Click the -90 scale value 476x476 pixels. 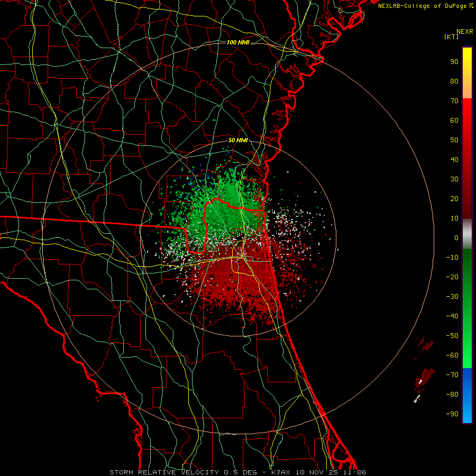pos(452,414)
